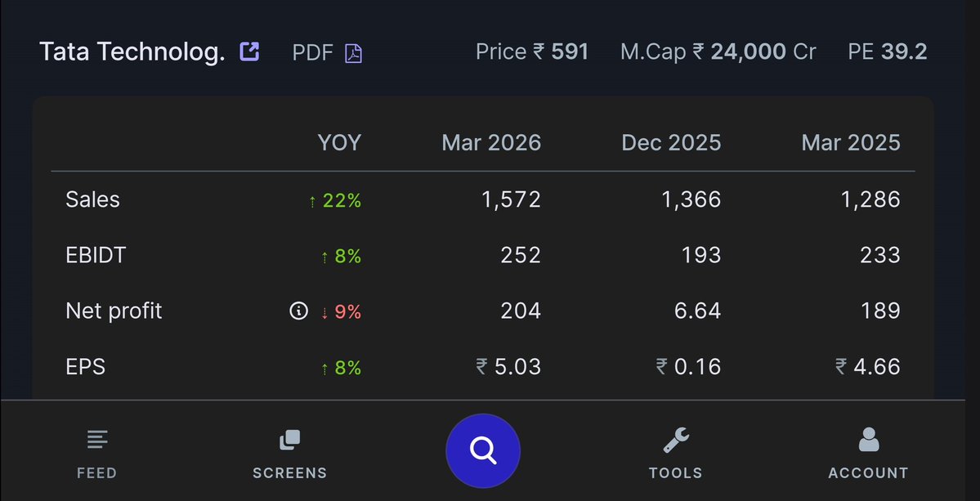Select Net profit value 189
The height and width of the screenshot is (501, 980).
click(x=880, y=311)
